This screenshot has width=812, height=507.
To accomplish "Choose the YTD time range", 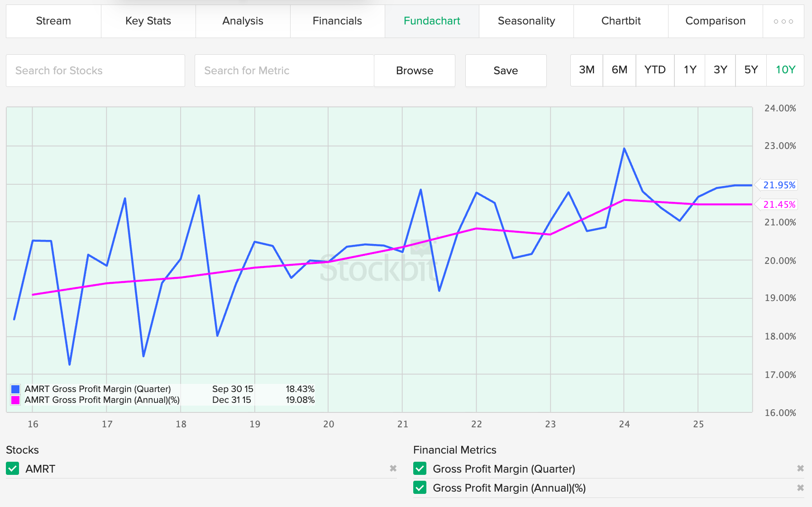I will tap(655, 70).
